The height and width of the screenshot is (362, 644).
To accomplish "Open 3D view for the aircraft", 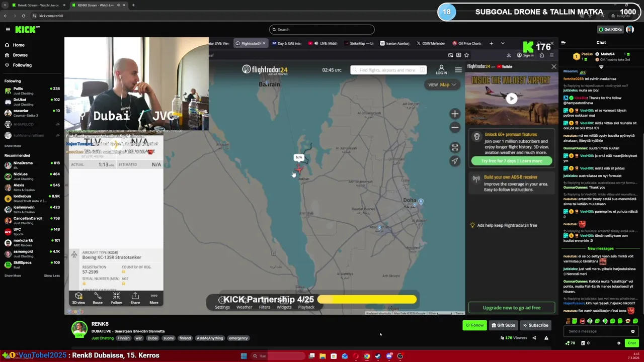I will click(78, 298).
